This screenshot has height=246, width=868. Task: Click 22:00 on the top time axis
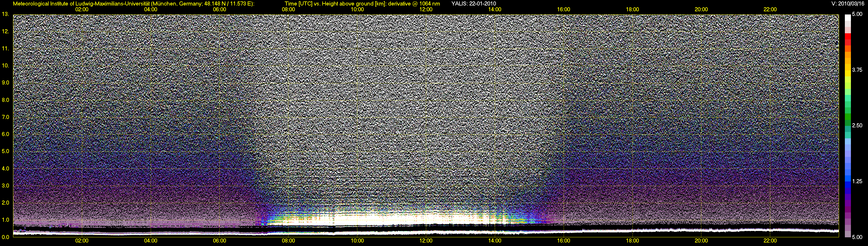pyautogui.click(x=770, y=10)
